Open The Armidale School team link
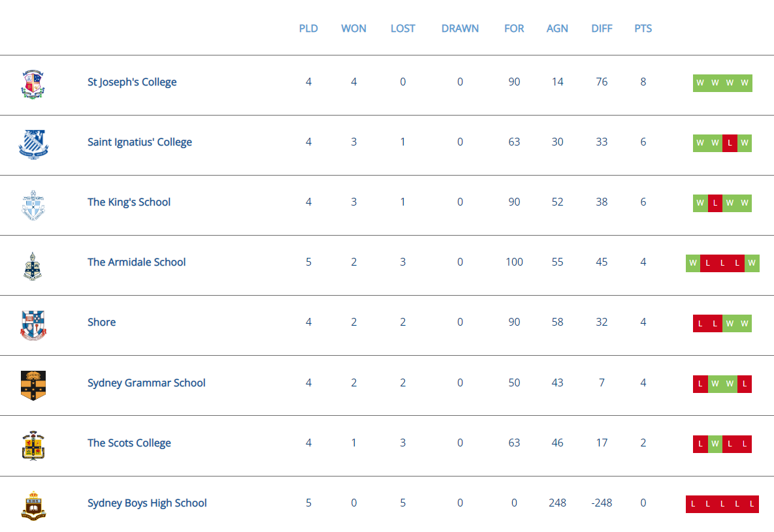 coord(137,262)
